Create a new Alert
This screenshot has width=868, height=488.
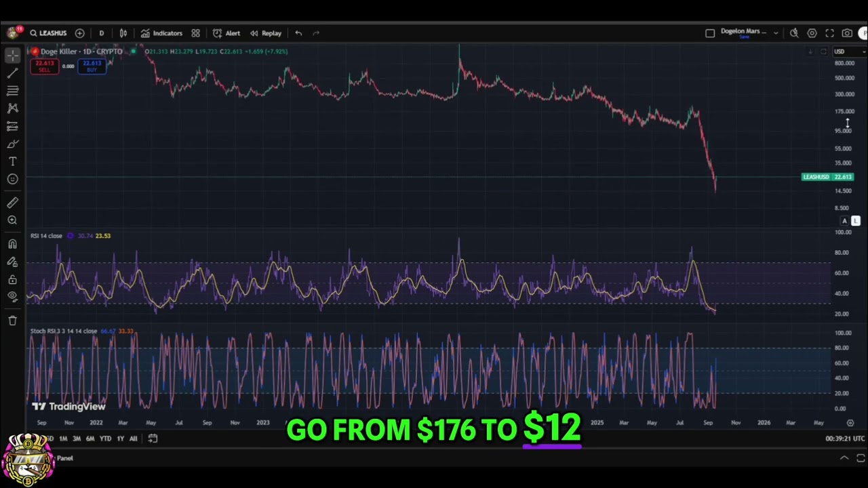pyautogui.click(x=226, y=33)
